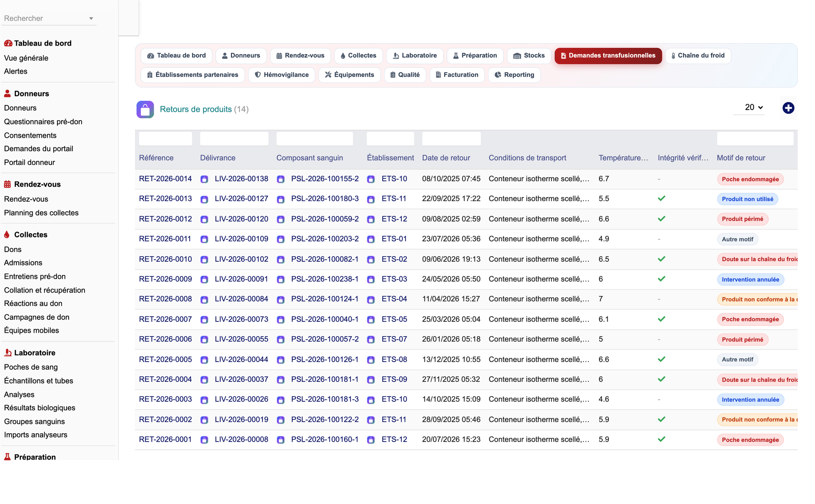
Task: Open the top navigation Préparation tab
Action: tap(475, 56)
